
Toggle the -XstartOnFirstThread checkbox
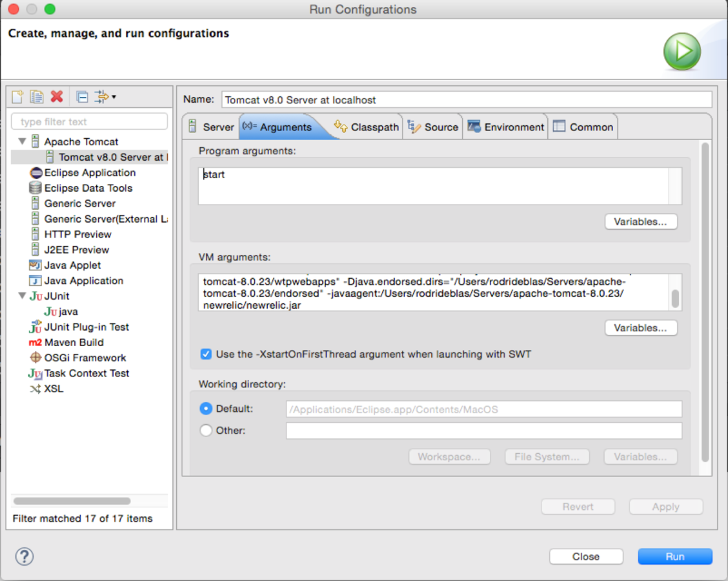coord(206,354)
